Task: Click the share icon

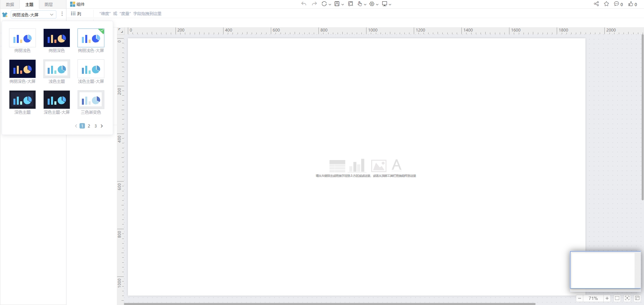Action: coord(596,4)
